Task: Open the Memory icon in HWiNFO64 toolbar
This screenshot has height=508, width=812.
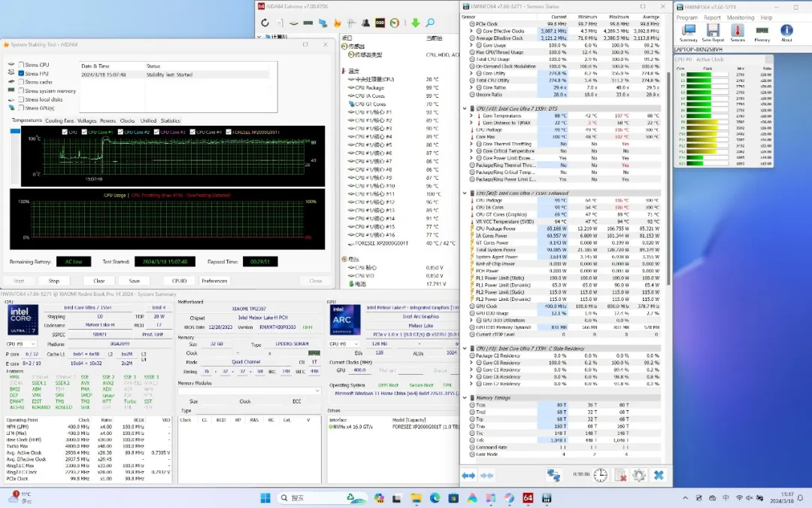Action: [x=762, y=32]
